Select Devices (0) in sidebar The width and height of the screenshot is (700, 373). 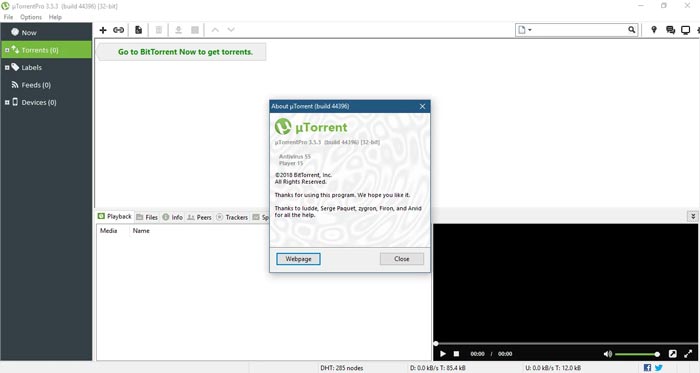[x=46, y=102]
